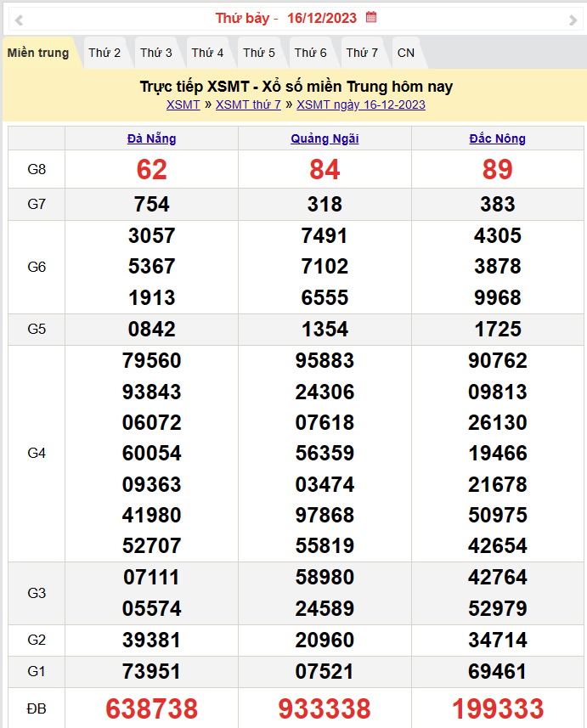Click the G1 result 07521

coord(325,672)
